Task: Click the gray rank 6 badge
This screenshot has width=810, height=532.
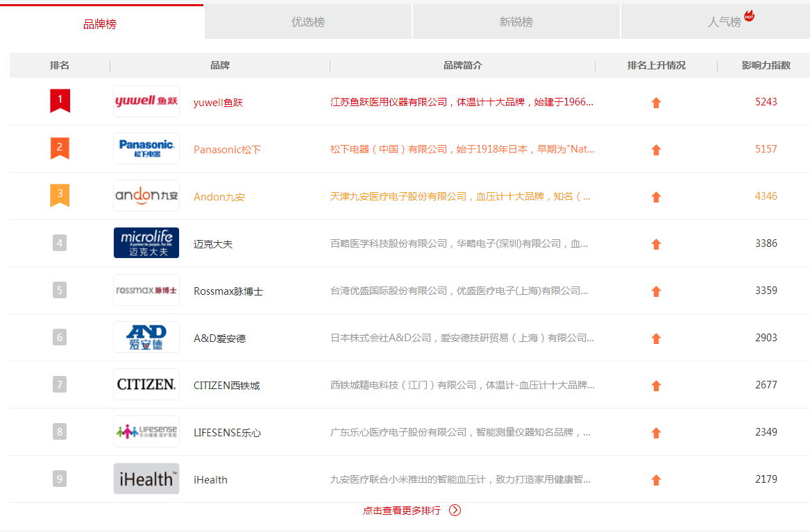Action: (x=60, y=338)
